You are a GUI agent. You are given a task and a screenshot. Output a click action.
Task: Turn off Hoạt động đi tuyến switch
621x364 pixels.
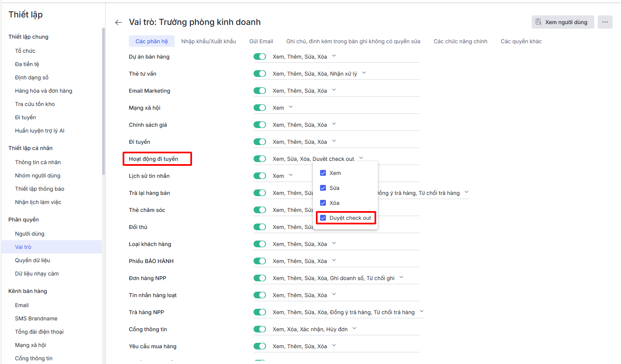pyautogui.click(x=260, y=159)
